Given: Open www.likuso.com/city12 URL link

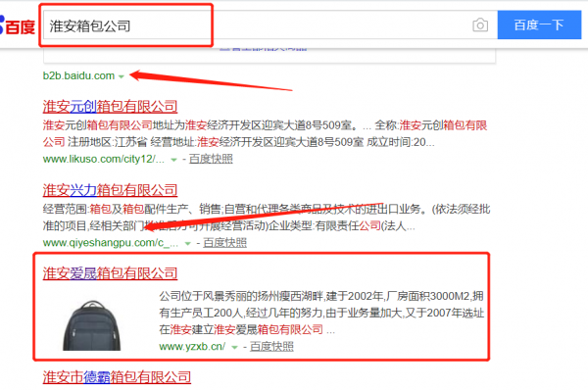Looking at the screenshot, I should pos(104,159).
